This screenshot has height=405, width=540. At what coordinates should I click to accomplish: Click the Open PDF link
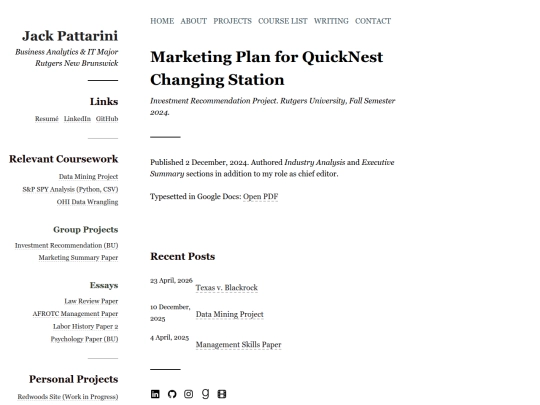pos(261,197)
